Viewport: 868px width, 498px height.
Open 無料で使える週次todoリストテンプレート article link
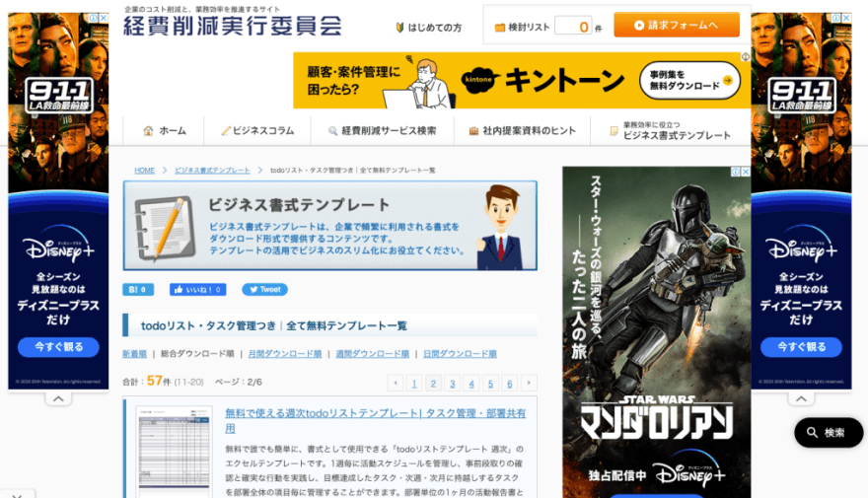coord(376,420)
